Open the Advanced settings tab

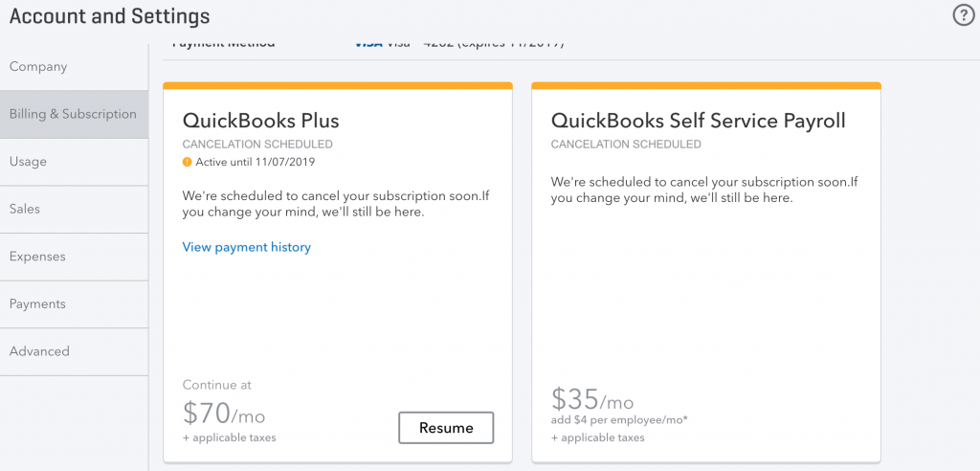point(39,351)
